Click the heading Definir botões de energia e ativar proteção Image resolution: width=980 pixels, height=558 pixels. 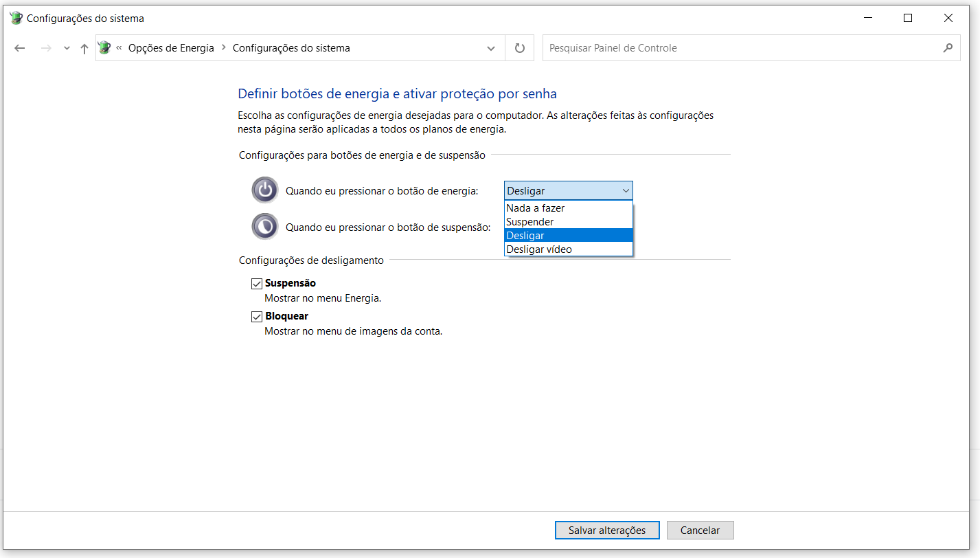tap(397, 93)
